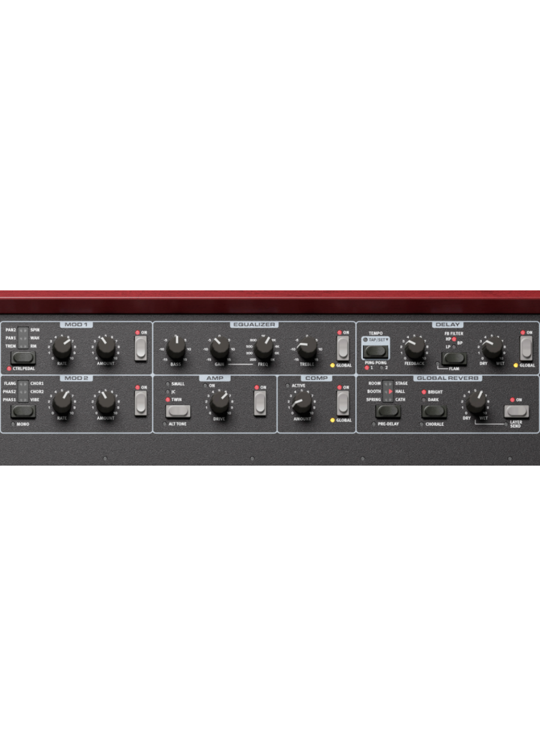The width and height of the screenshot is (540, 756).
Task: Click the SPRING reverb label
Action: click(374, 400)
